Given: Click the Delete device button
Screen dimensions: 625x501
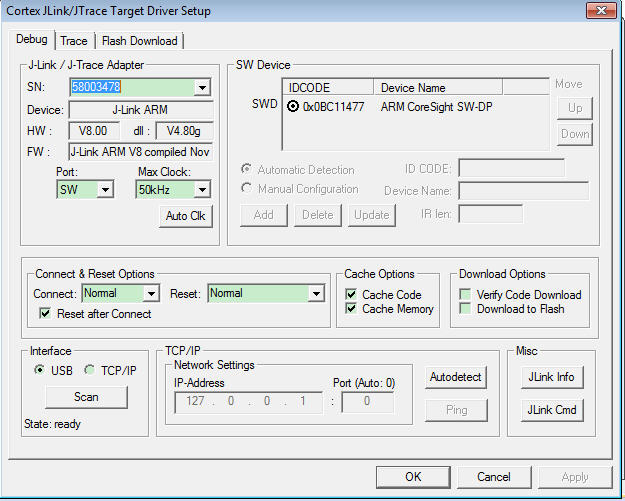Looking at the screenshot, I should 318,215.
